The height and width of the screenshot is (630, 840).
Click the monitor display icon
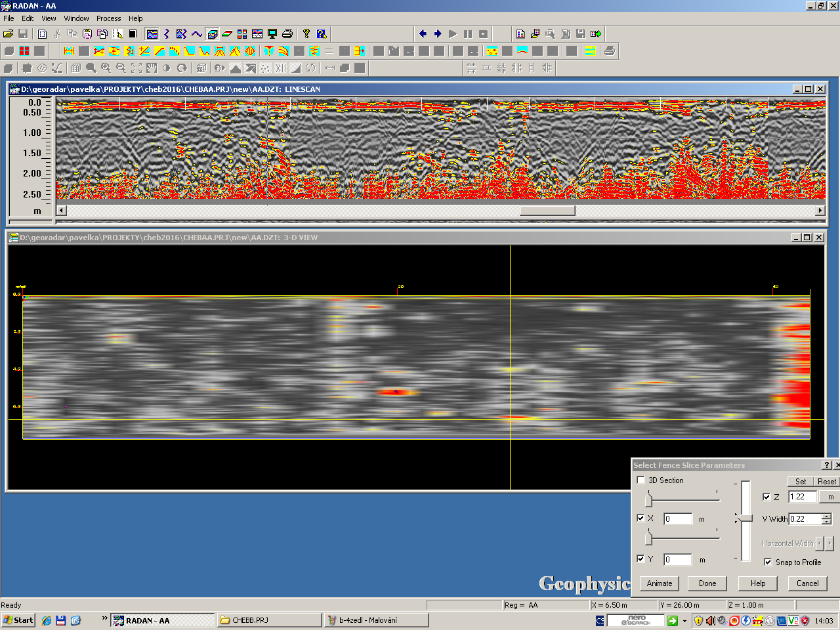[272, 33]
